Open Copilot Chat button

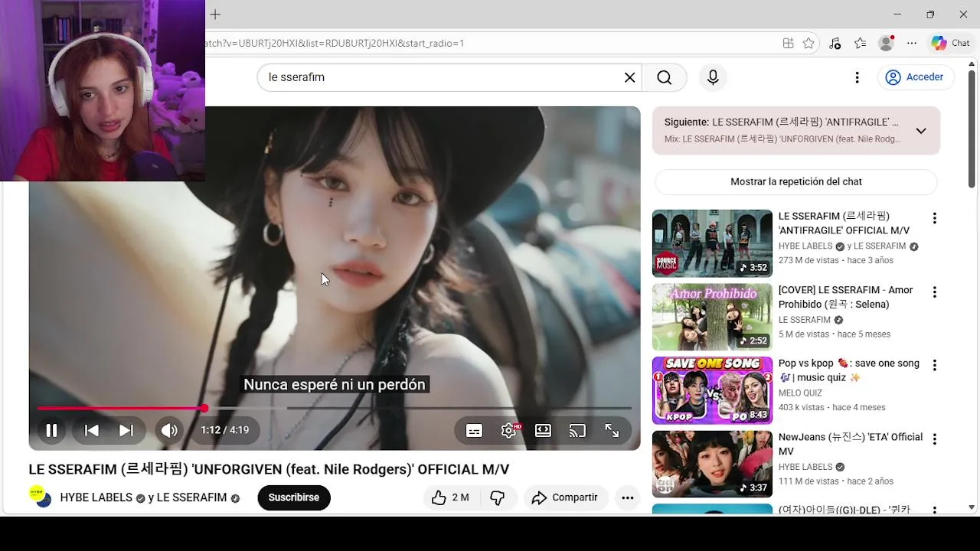[950, 44]
